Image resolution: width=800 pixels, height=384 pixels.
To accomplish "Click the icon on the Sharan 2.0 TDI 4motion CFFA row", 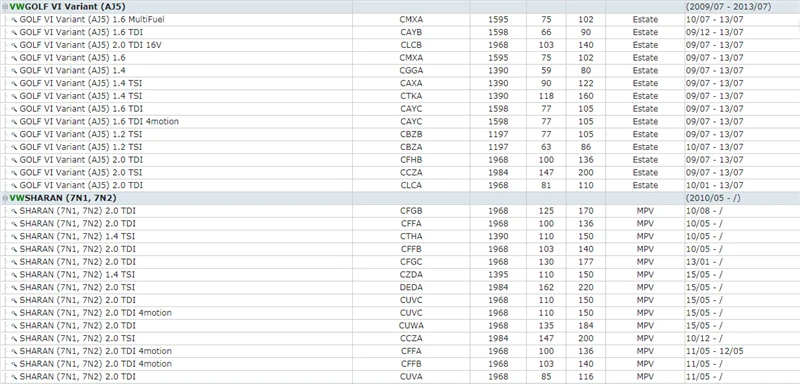I will tap(14, 351).
